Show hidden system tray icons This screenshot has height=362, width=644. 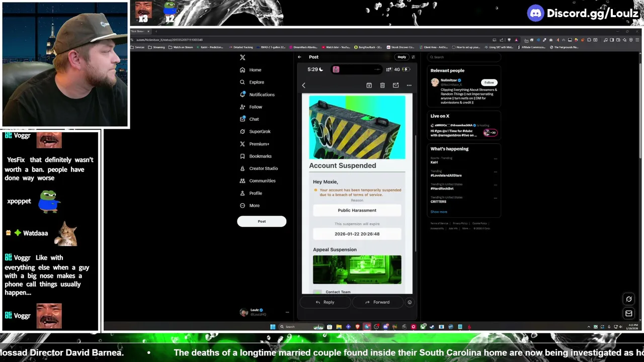589,327
